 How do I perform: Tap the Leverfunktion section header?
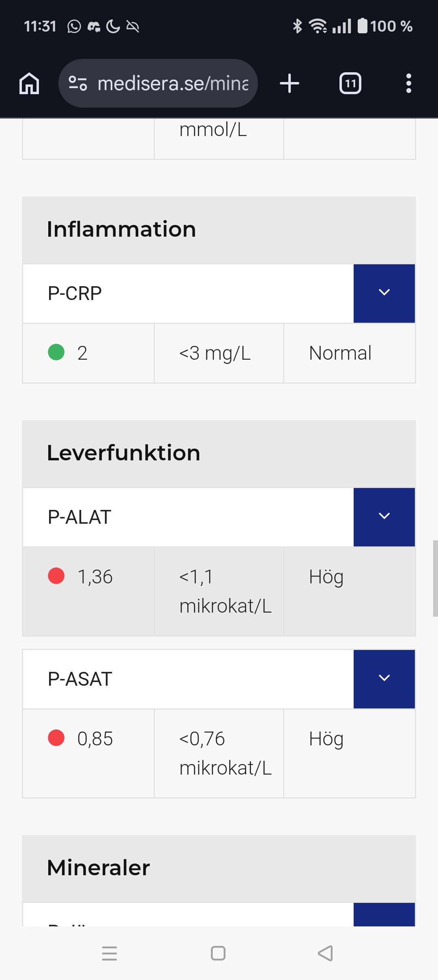click(x=124, y=453)
